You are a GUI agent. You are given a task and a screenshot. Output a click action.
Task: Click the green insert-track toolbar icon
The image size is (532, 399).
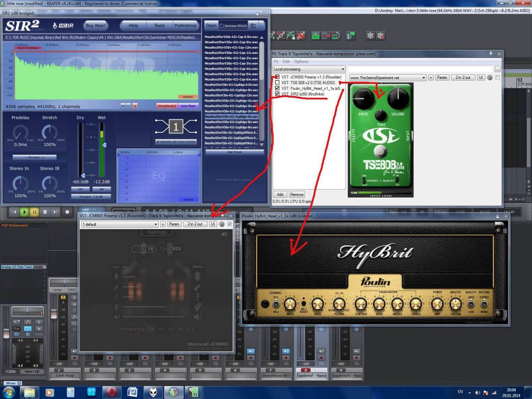[315, 35]
